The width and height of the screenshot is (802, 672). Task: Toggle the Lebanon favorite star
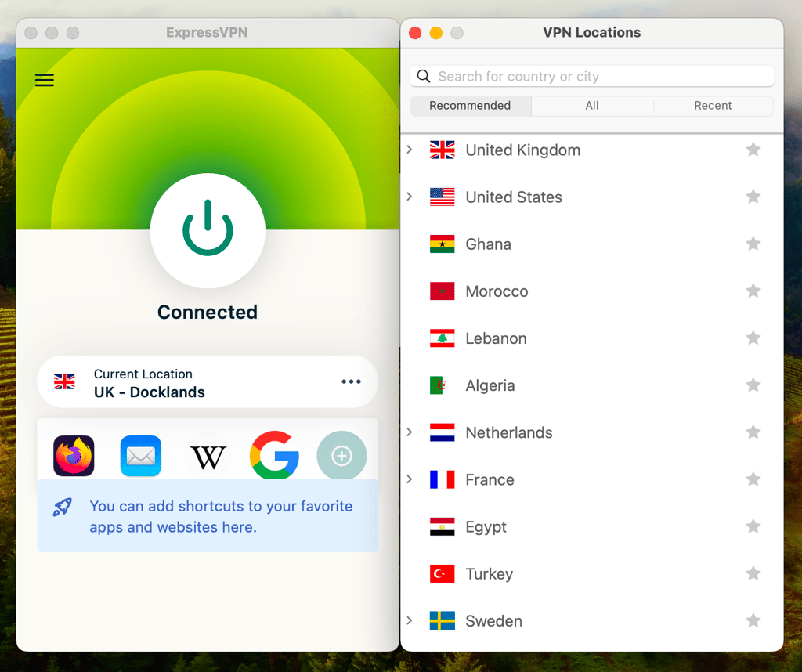753,338
